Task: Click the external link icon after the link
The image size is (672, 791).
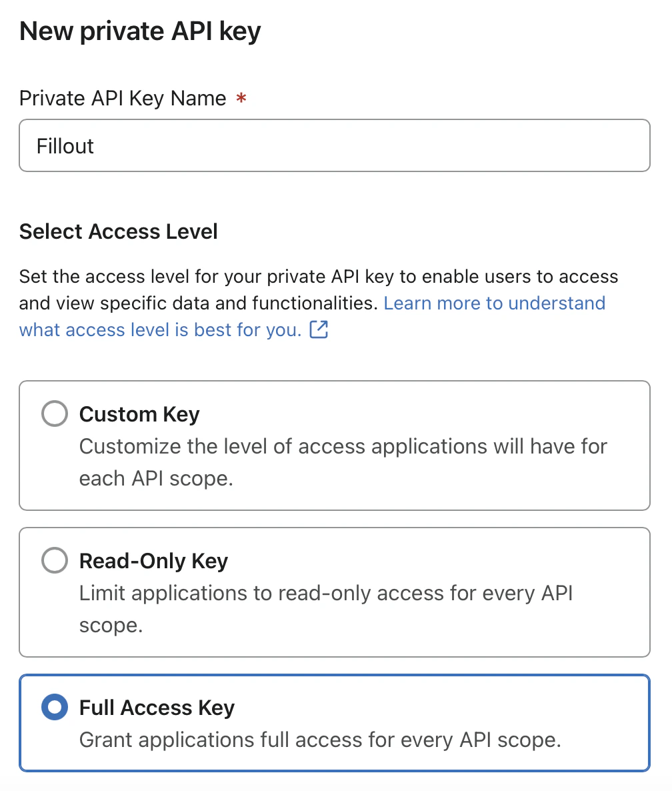Action: pyautogui.click(x=319, y=329)
